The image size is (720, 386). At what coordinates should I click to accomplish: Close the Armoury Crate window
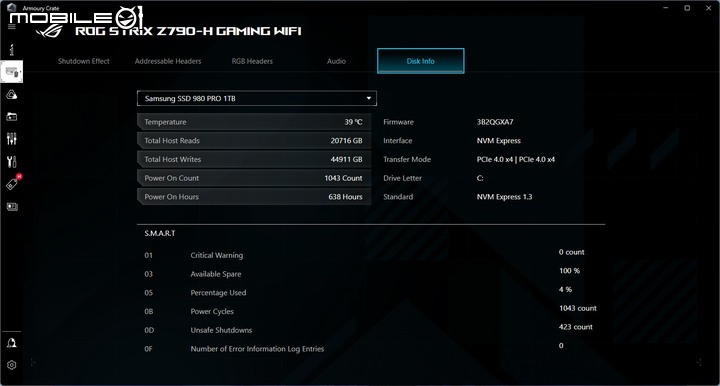[709, 8]
